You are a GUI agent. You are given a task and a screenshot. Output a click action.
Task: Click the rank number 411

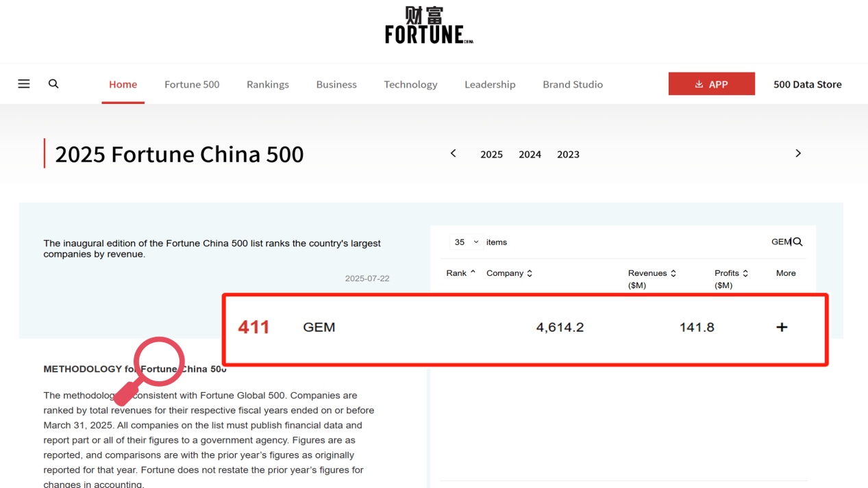[x=253, y=327]
